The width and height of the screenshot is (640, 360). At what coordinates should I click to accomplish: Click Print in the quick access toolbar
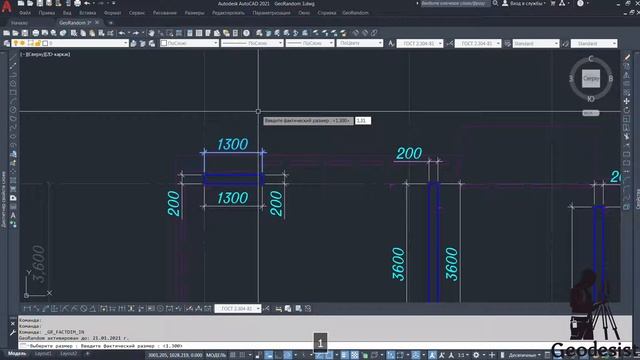[x=78, y=3]
